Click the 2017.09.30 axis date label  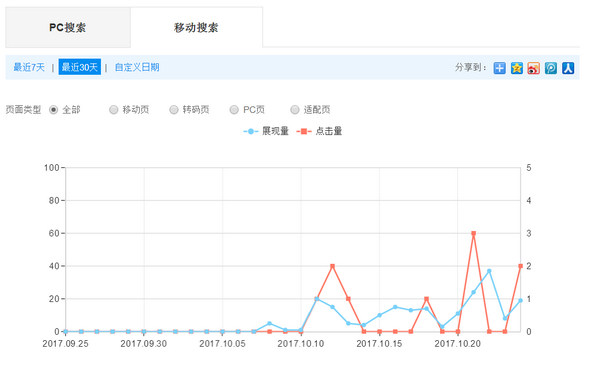[144, 344]
